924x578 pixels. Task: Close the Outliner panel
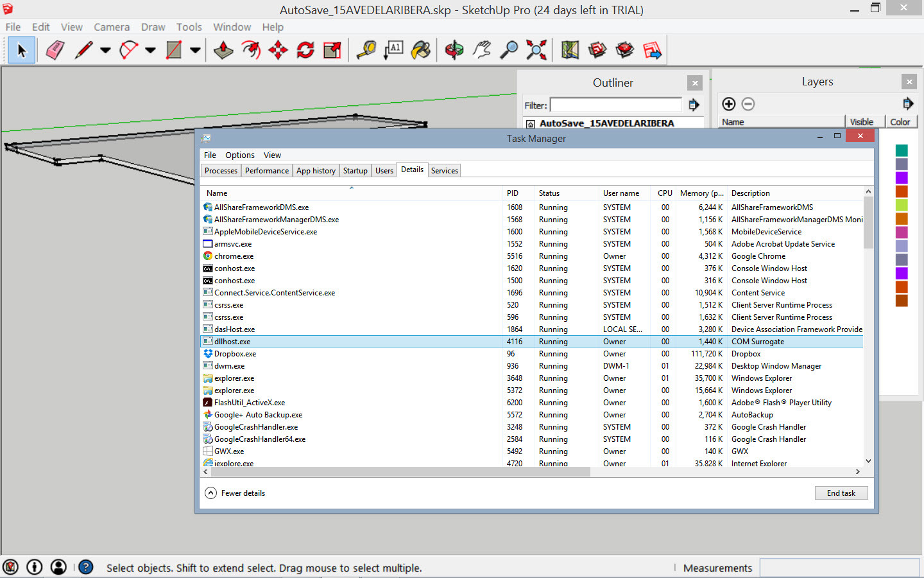(x=694, y=83)
